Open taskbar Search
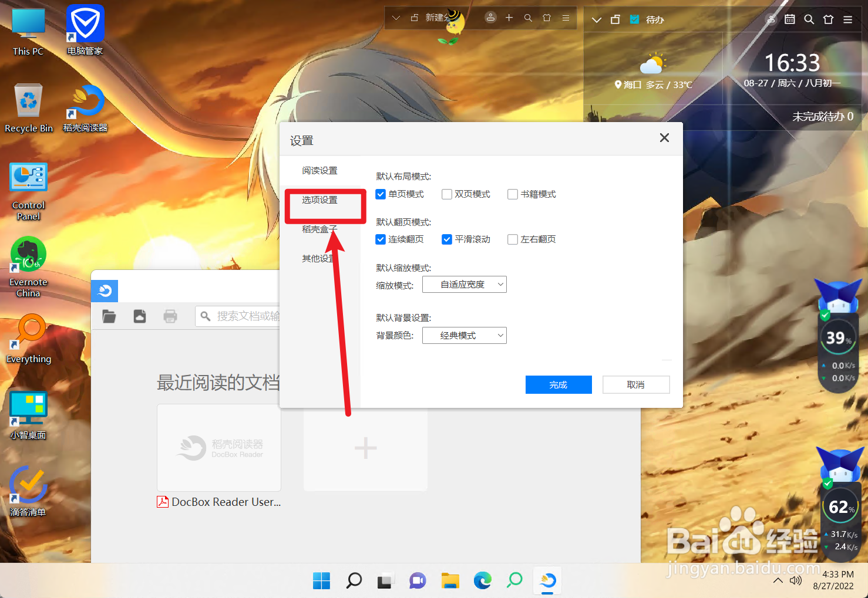Screen dimensions: 868x598 pos(354,581)
